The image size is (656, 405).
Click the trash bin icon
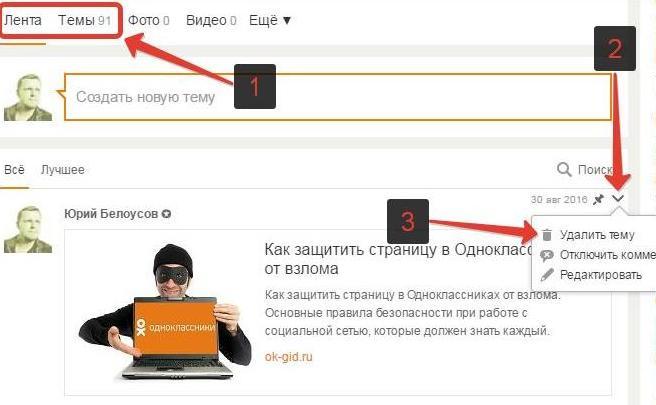click(547, 235)
